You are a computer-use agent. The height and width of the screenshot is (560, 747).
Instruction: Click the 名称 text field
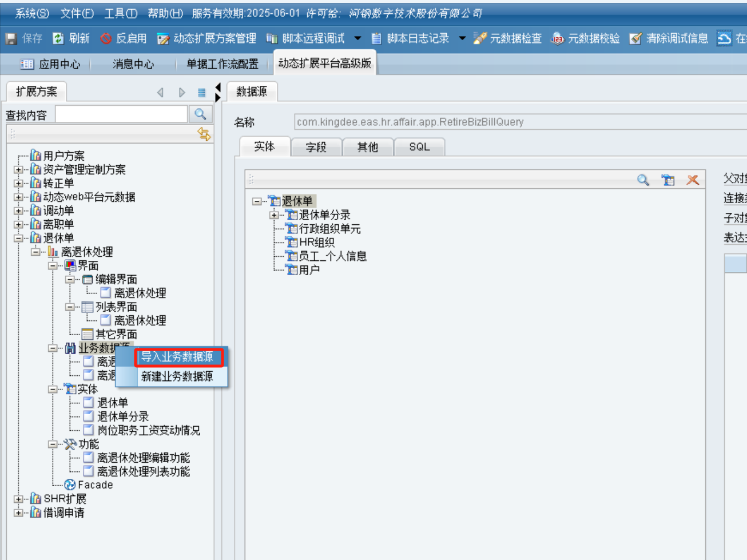click(520, 122)
